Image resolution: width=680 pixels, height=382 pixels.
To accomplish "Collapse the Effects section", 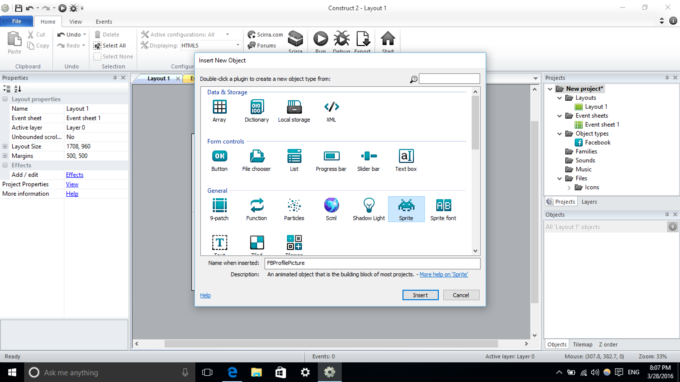I will point(5,165).
